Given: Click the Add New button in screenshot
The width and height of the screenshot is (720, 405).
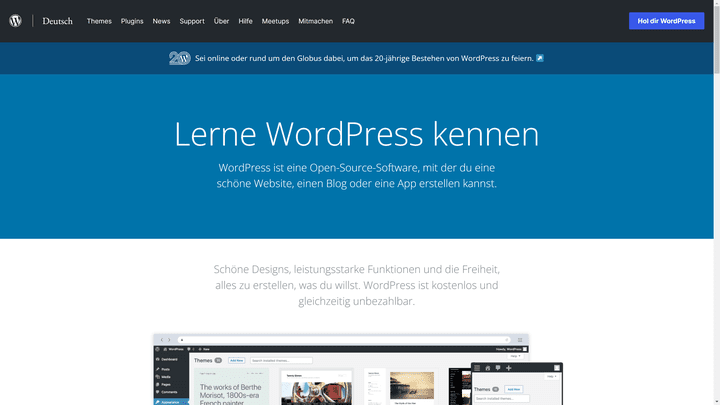Looking at the screenshot, I should (x=236, y=360).
